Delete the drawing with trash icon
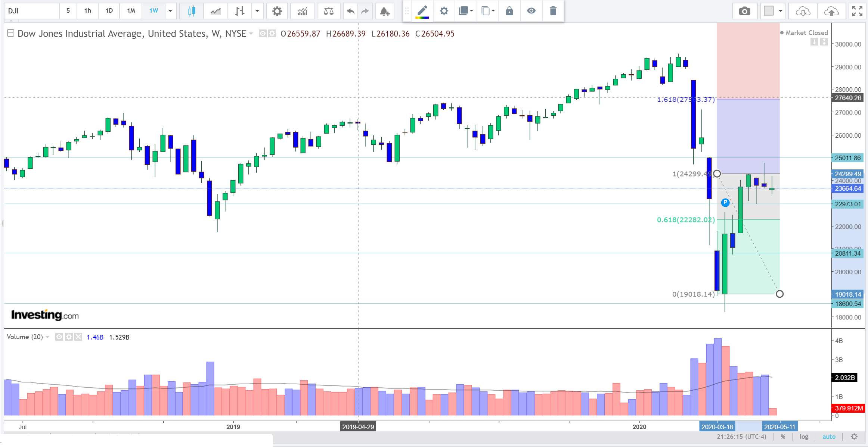868x447 pixels. [553, 11]
